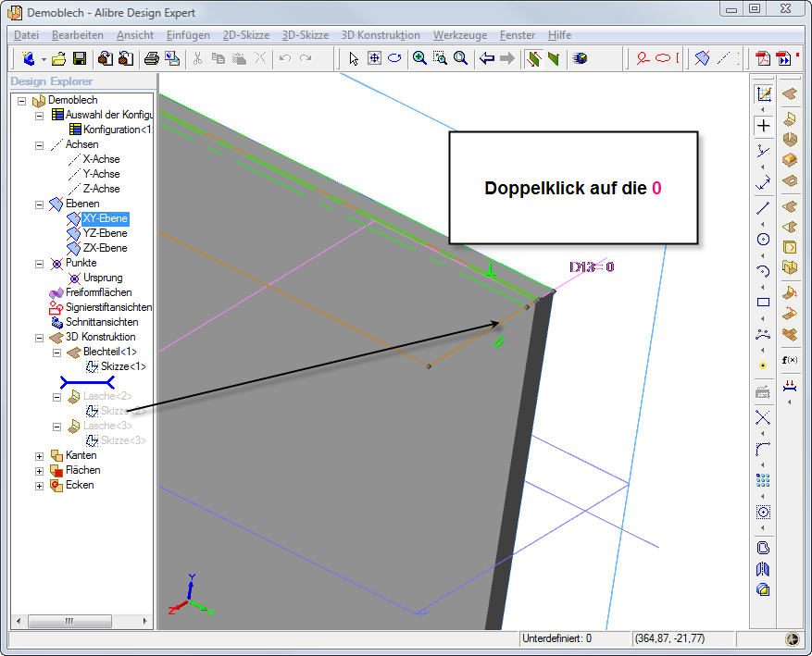
Task: Print the design using the printer icon
Action: tap(151, 58)
